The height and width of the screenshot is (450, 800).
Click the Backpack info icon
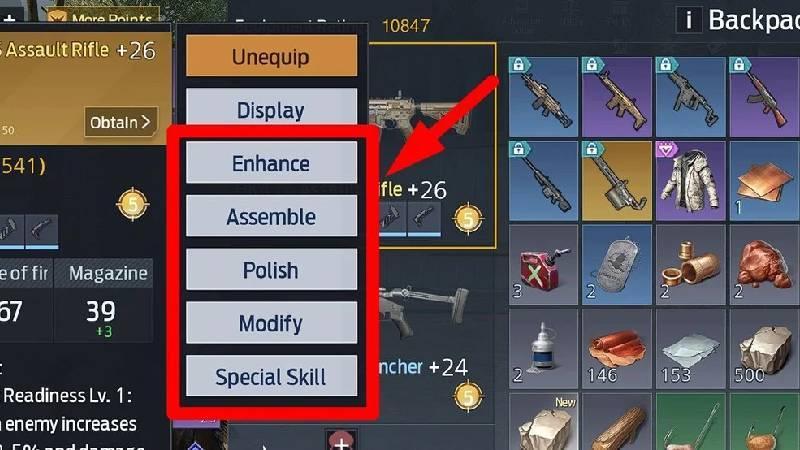coord(689,20)
